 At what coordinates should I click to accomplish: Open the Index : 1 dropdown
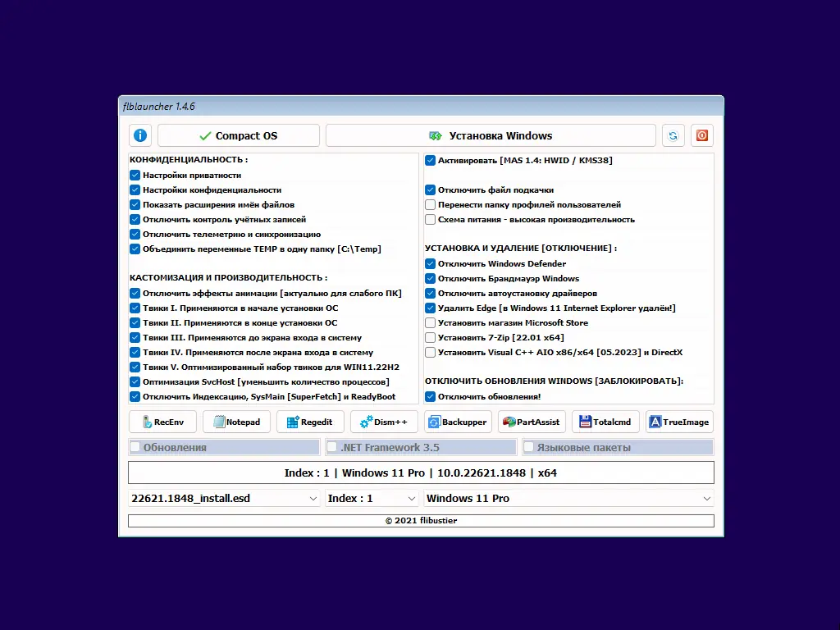[x=372, y=499]
